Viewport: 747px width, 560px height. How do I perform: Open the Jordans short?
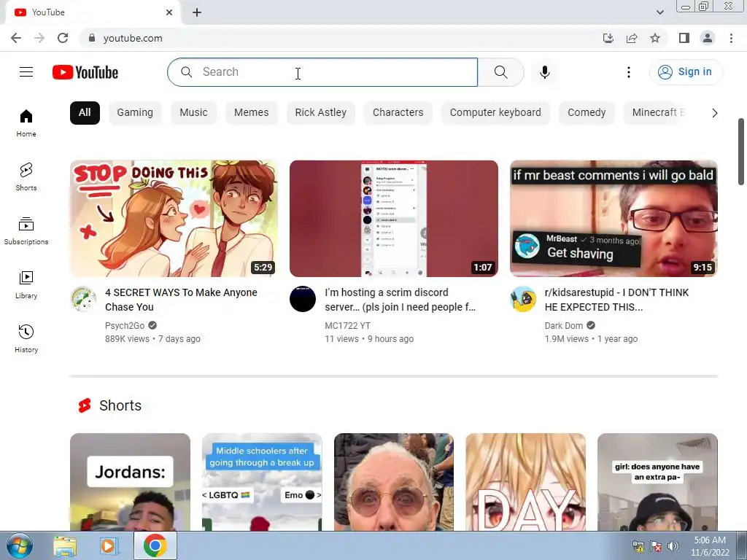tap(130, 482)
